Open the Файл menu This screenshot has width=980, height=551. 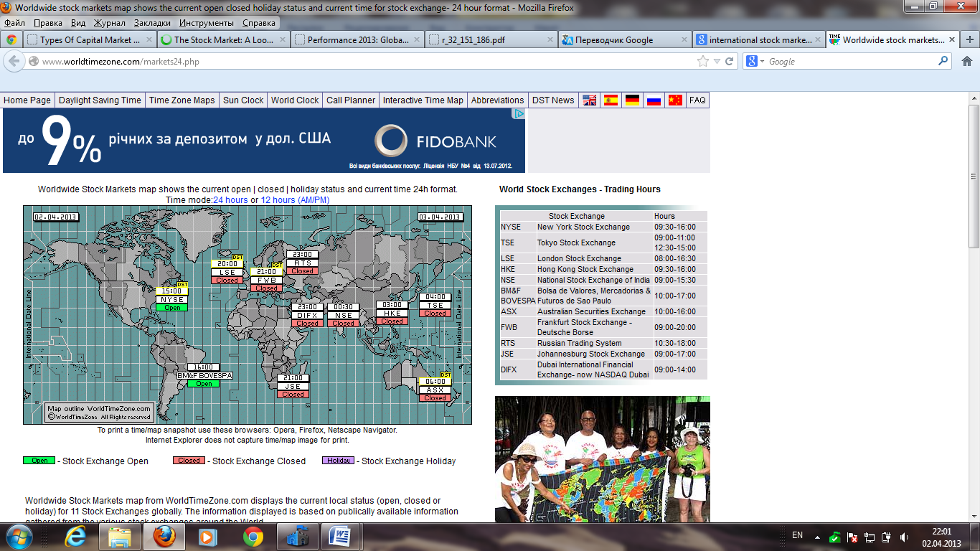[14, 23]
